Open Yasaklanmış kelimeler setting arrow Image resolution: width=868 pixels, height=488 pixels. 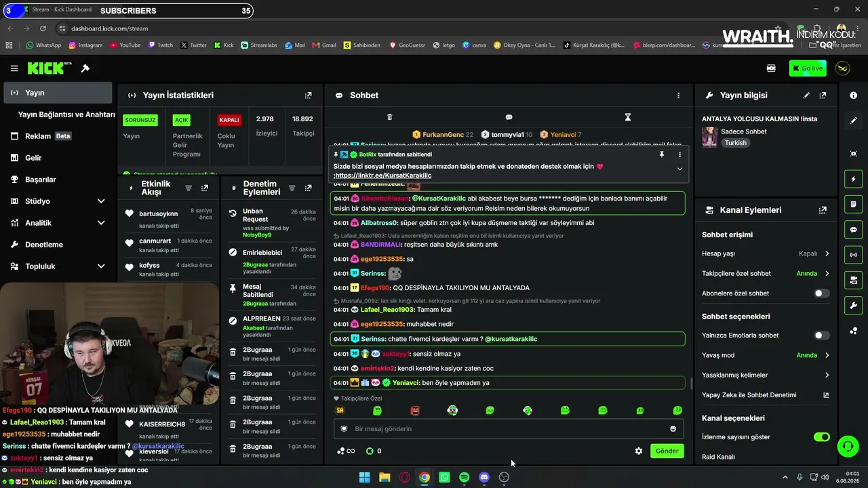(x=827, y=375)
